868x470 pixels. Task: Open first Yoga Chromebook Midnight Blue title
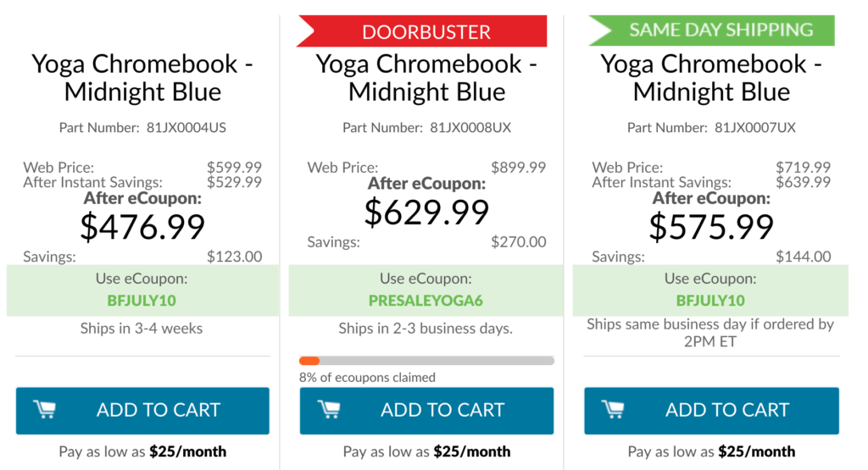click(142, 77)
